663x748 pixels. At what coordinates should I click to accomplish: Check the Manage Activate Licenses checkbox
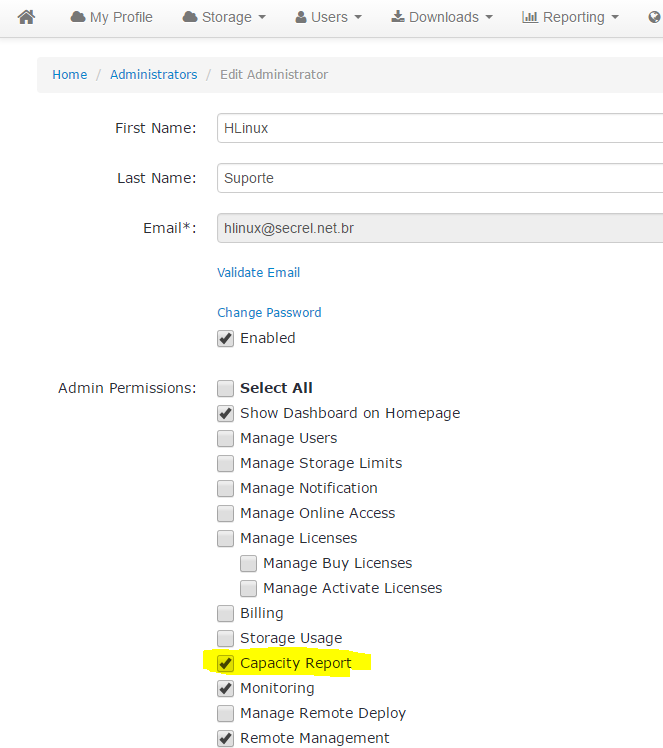(249, 589)
